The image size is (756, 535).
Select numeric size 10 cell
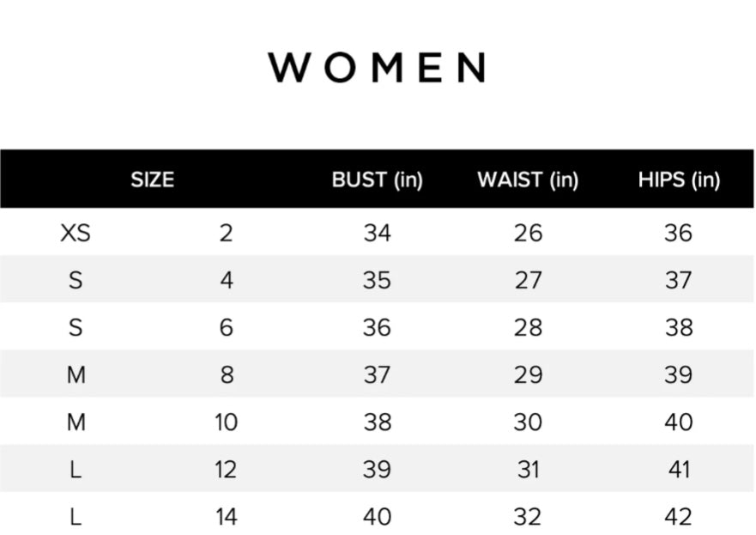pos(226,422)
